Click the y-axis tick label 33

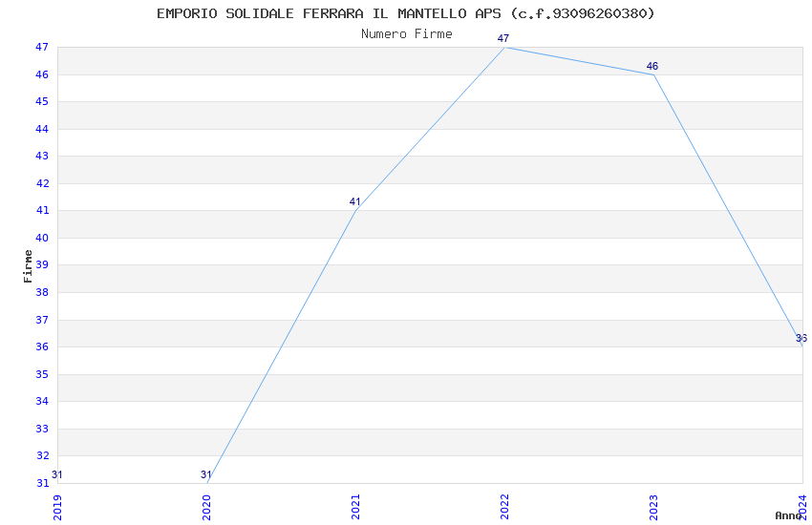click(42, 429)
